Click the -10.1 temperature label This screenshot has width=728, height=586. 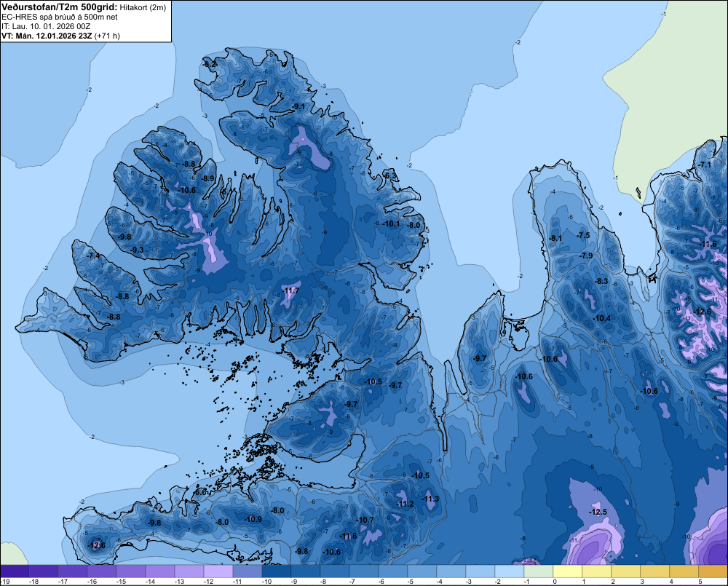coord(391,223)
